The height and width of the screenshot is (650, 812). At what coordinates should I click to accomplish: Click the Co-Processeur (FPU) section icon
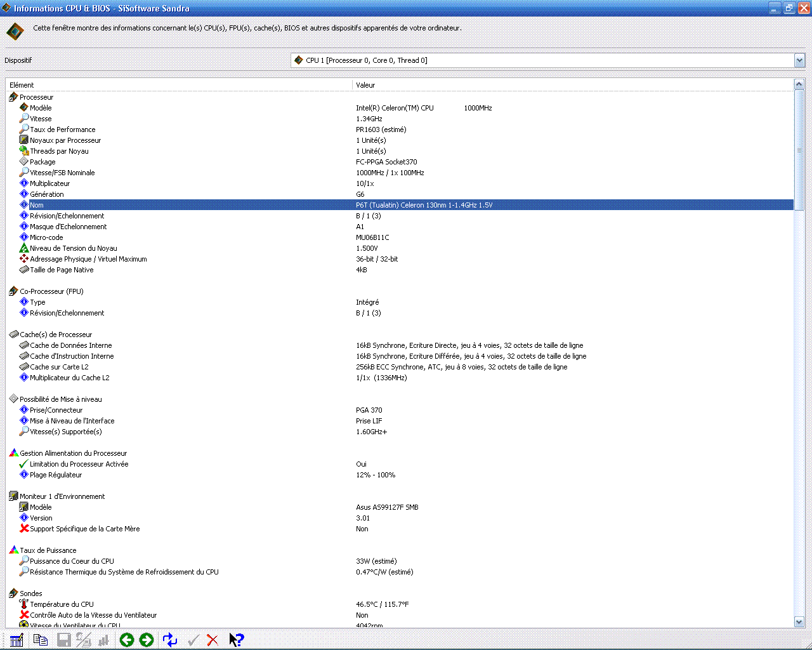coord(13,291)
